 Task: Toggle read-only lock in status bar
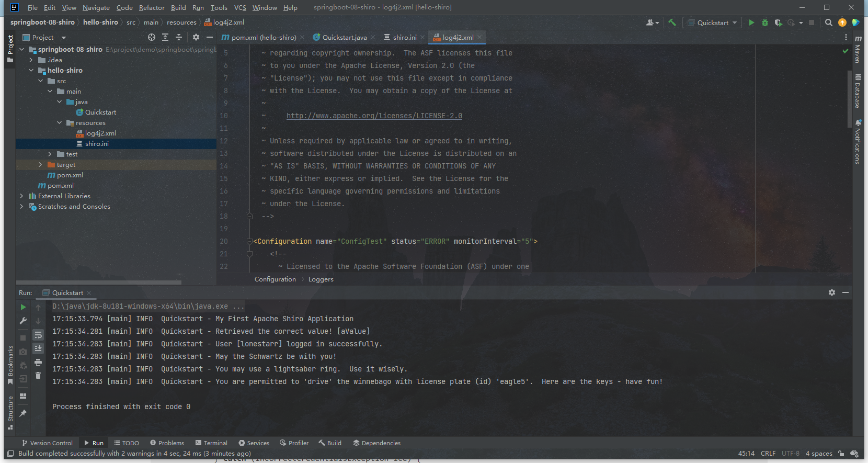point(841,454)
